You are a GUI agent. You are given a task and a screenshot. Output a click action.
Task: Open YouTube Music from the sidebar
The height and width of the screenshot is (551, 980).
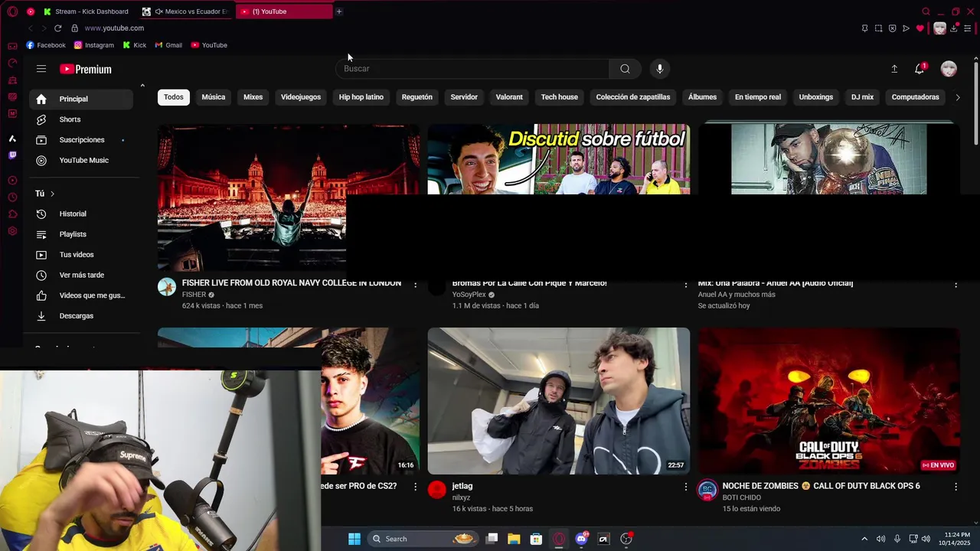[81, 161]
